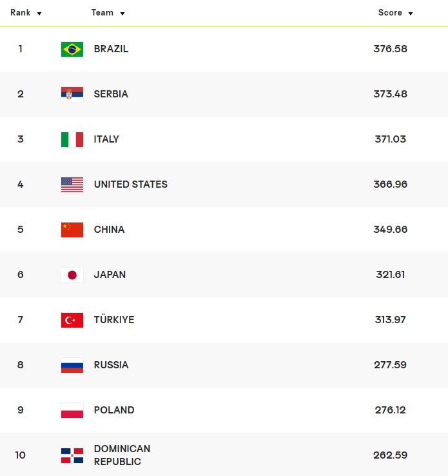Click the Poland flag icon
Screen dimensions: 448x476
click(x=72, y=410)
